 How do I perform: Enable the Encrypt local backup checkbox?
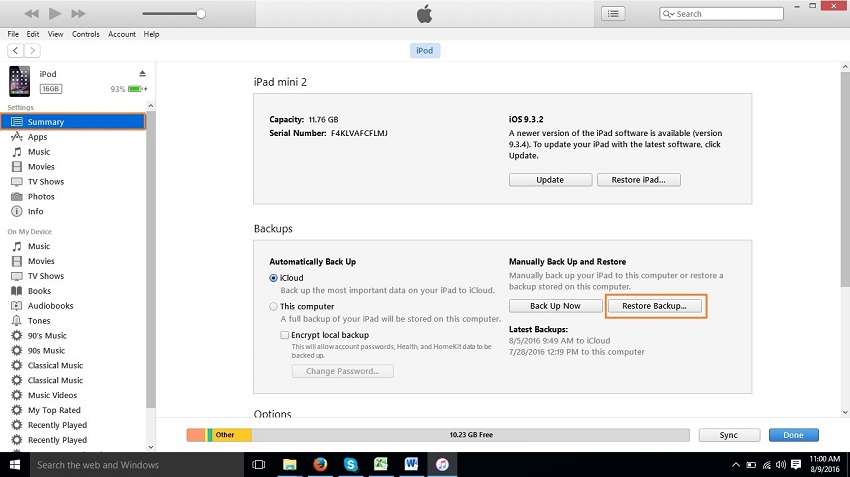[x=285, y=335]
